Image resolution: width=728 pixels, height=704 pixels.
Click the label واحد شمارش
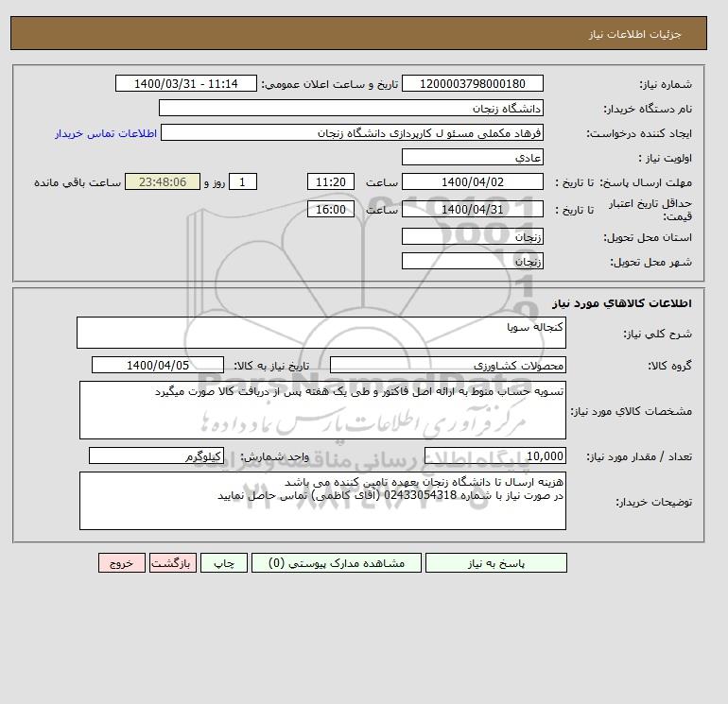(x=274, y=456)
